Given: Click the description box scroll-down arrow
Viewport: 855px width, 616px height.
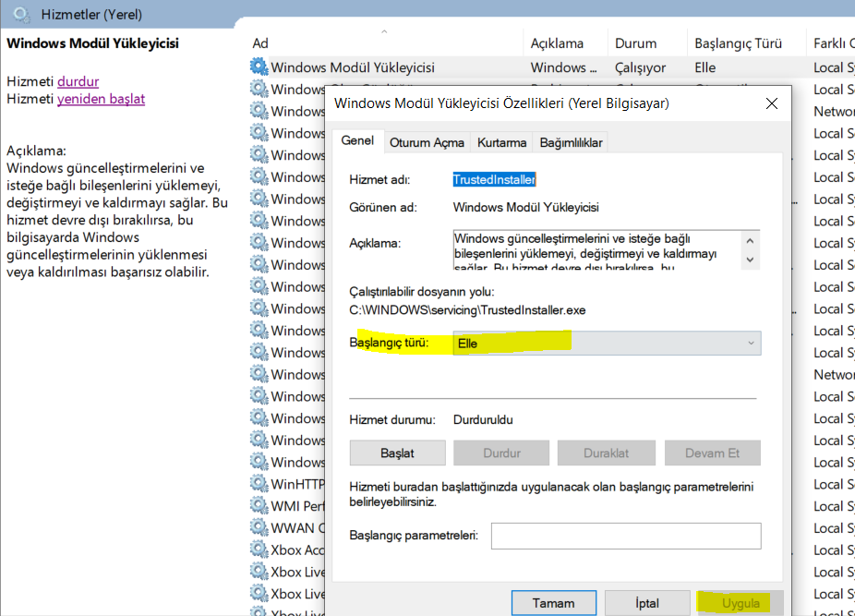Looking at the screenshot, I should click(751, 260).
